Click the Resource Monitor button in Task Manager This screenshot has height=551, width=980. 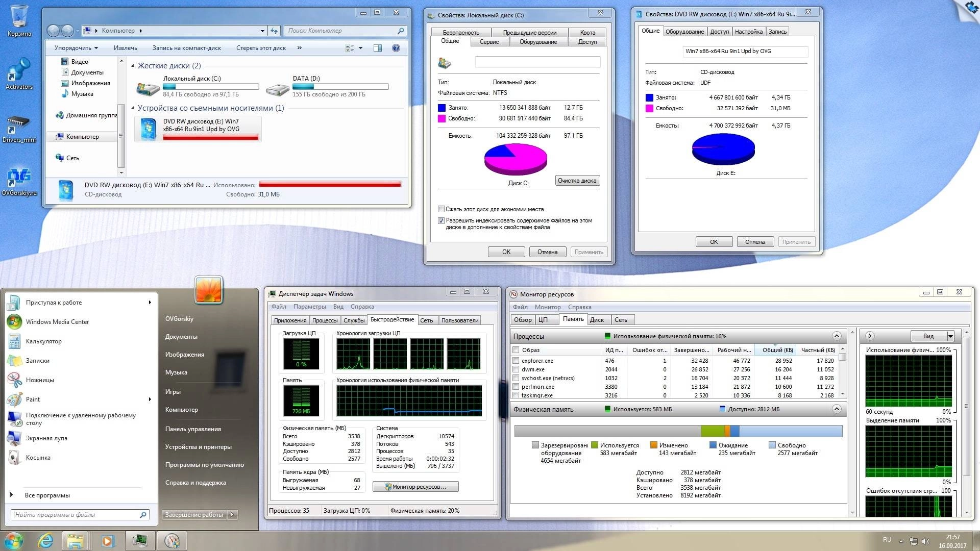pyautogui.click(x=415, y=487)
